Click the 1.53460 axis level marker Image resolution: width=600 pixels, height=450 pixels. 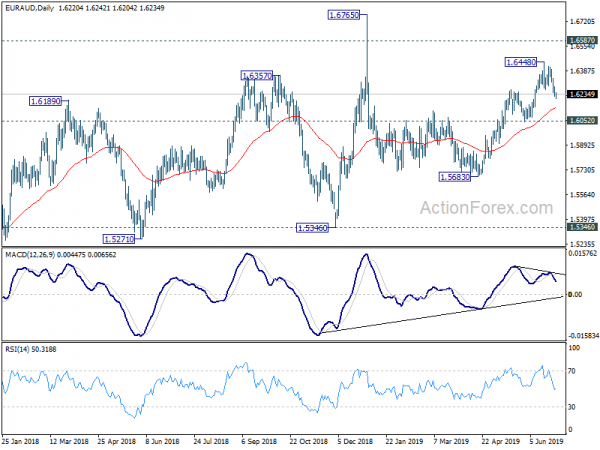582,227
